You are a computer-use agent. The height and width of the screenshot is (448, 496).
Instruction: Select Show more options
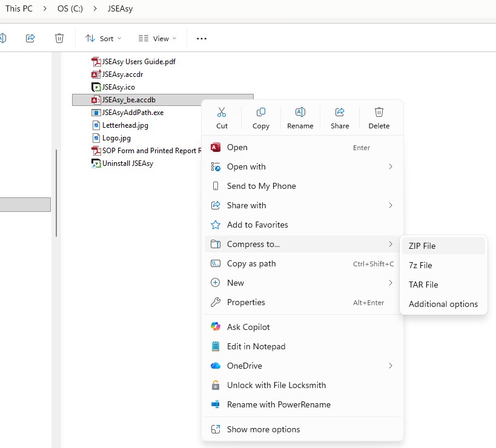click(302, 429)
